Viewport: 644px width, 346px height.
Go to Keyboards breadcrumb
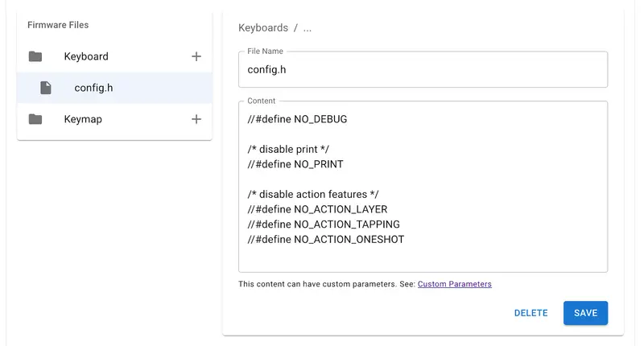coord(262,28)
